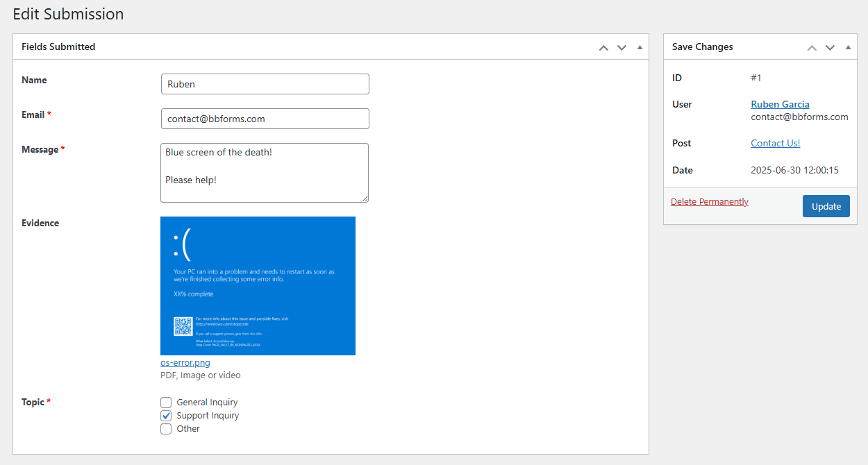Open the Contact Us! post link

[x=775, y=143]
